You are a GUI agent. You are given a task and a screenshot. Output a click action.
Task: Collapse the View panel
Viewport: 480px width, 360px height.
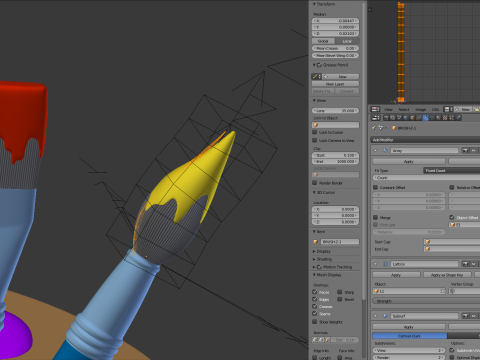pyautogui.click(x=314, y=100)
